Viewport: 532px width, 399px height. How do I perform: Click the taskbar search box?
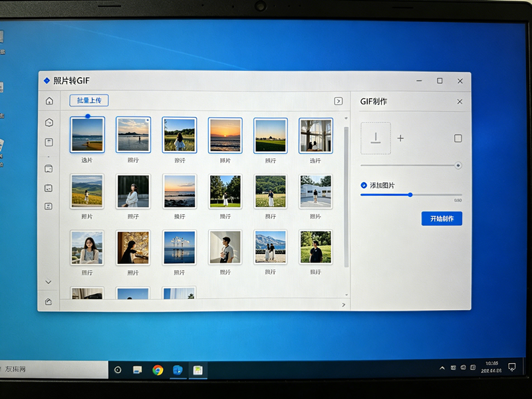point(55,369)
